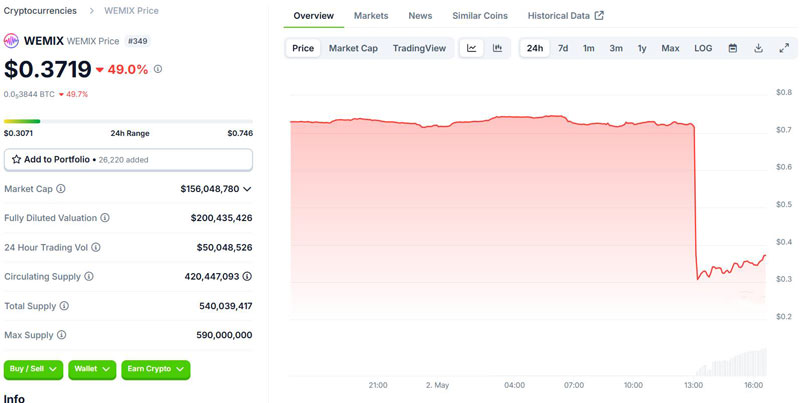The image size is (800, 403).
Task: Open the Earn Crypto dropdown
Action: tap(156, 369)
